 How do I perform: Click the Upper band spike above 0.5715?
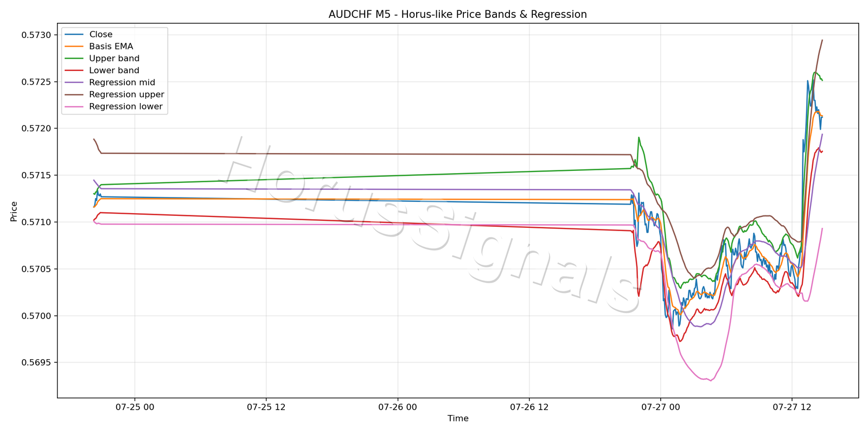pyautogui.click(x=639, y=138)
